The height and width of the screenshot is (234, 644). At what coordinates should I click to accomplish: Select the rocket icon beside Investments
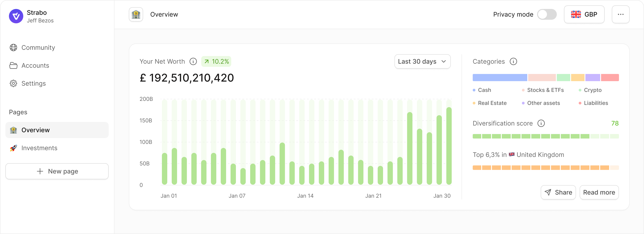(13, 148)
